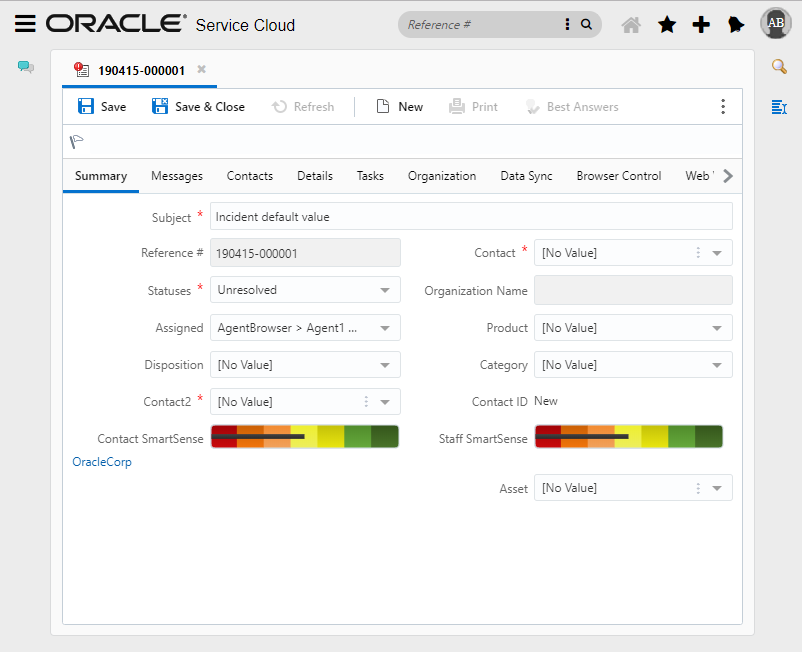802x652 pixels.
Task: Open favorites using the star icon
Action: (666, 24)
